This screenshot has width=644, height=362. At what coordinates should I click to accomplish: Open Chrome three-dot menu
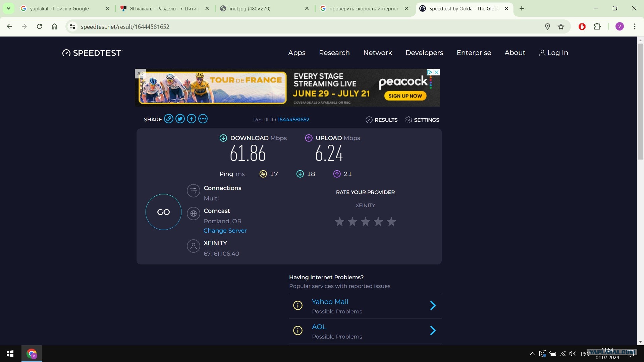(635, 26)
